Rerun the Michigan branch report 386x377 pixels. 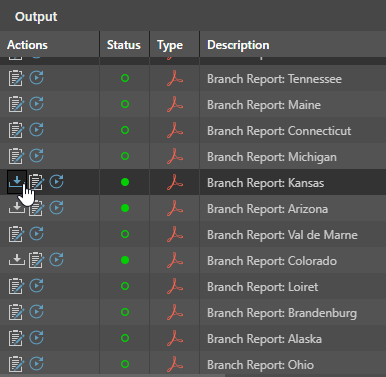[36, 156]
